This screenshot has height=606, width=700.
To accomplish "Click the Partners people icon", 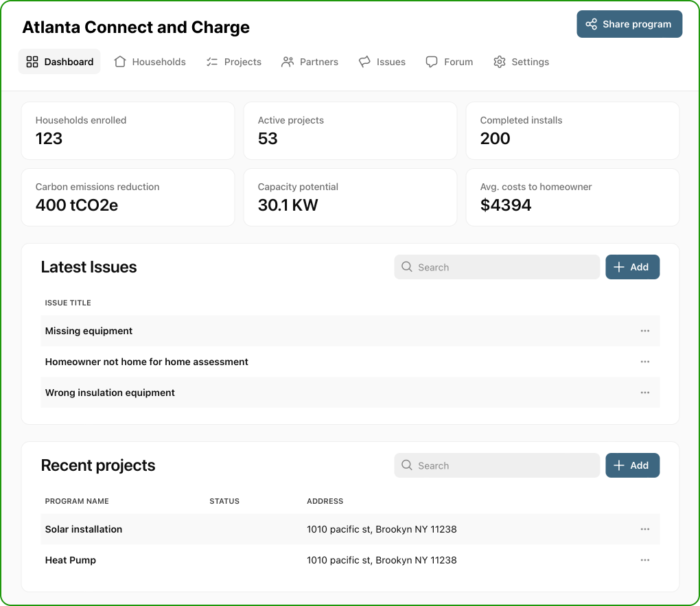I will [x=288, y=62].
